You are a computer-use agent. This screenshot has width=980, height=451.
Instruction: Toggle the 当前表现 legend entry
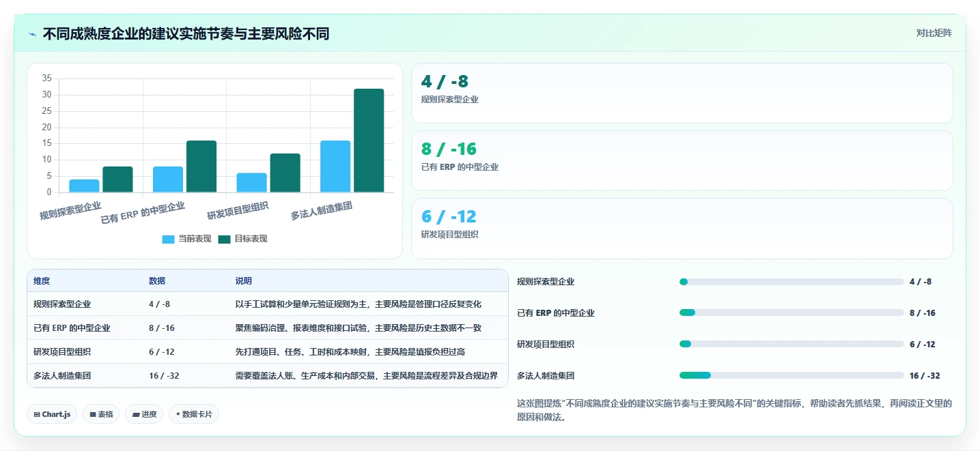pyautogui.click(x=186, y=239)
